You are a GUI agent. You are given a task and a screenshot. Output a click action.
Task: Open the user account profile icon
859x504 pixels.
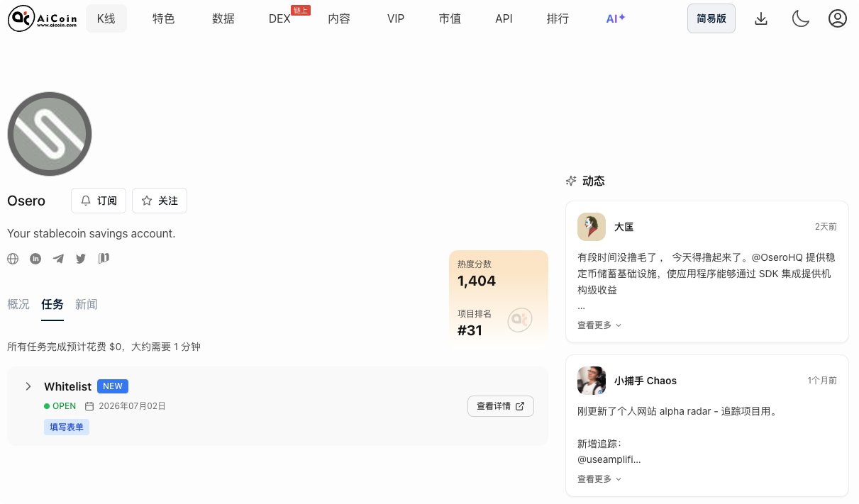pos(838,19)
